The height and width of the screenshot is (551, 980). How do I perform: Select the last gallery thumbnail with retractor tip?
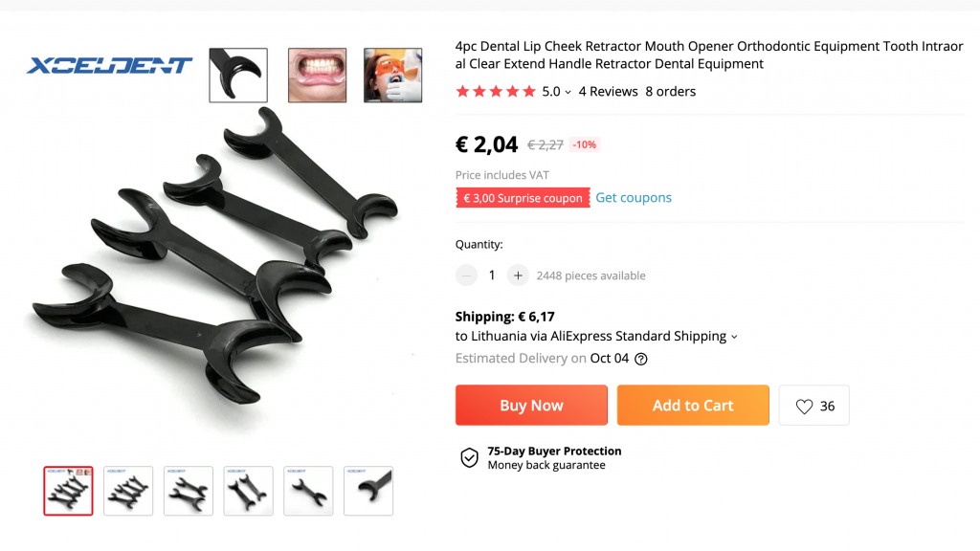pos(368,491)
